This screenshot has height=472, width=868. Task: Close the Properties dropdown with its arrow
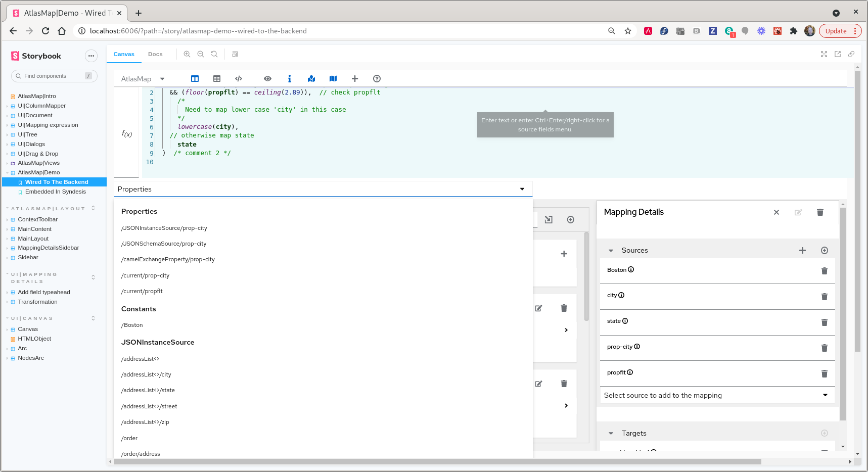click(522, 189)
